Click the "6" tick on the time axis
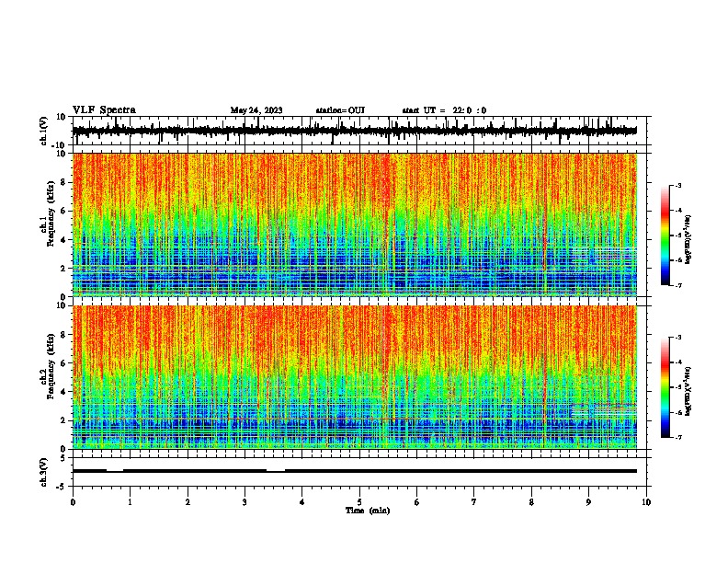The width and height of the screenshot is (728, 563). pos(417,502)
